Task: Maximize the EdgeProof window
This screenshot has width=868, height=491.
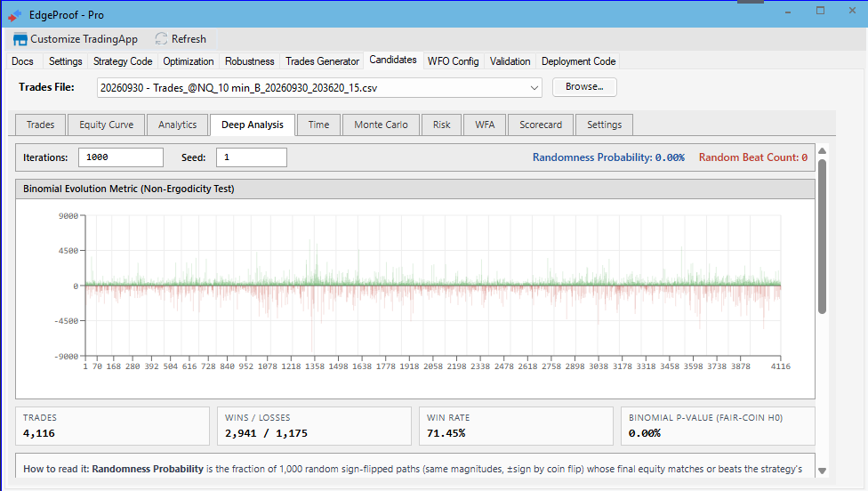Action: [820, 11]
